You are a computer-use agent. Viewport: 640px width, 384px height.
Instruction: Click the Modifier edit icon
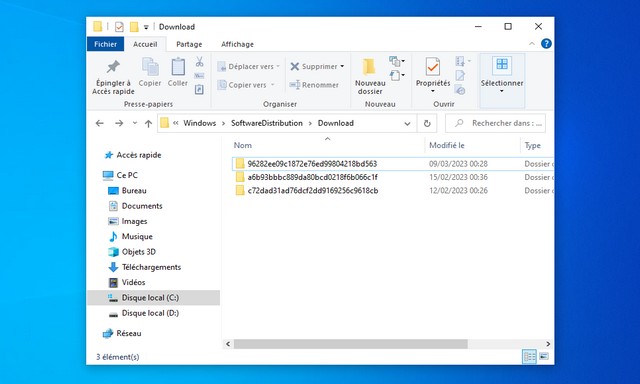[460, 75]
